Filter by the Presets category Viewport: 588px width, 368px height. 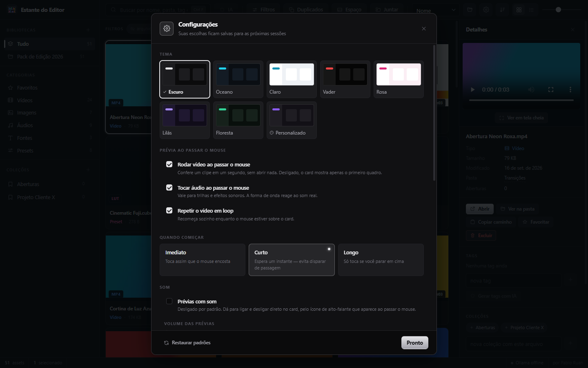pos(50,151)
